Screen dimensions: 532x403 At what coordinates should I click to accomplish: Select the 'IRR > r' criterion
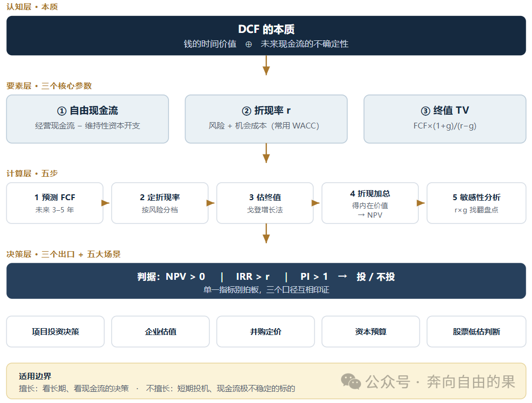click(x=253, y=277)
